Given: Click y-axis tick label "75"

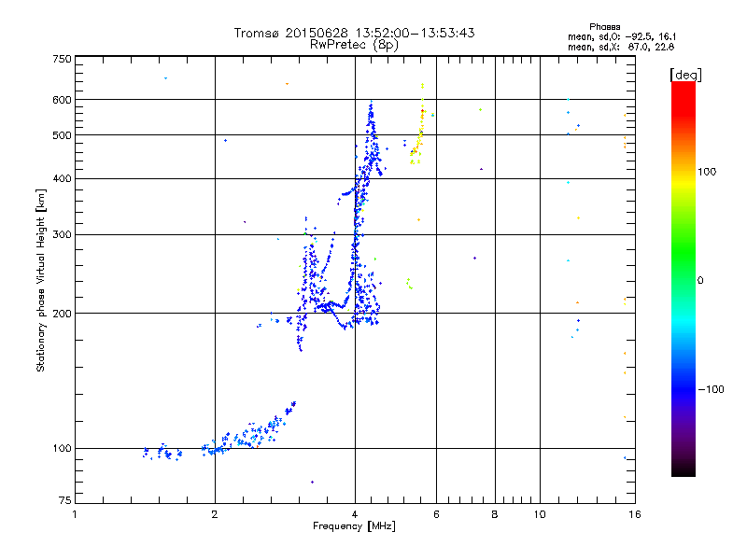Looking at the screenshot, I should click(65, 500).
